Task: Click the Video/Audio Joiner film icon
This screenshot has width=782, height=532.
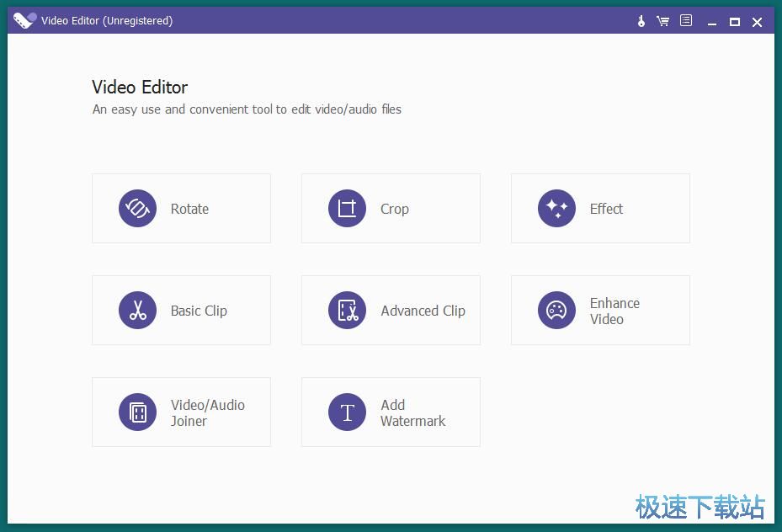Action: tap(138, 412)
